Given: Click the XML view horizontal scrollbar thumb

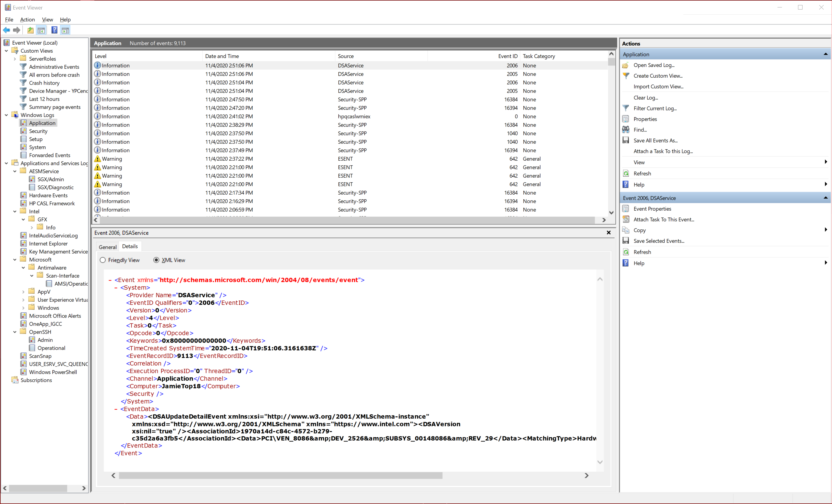Looking at the screenshot, I should coord(280,475).
